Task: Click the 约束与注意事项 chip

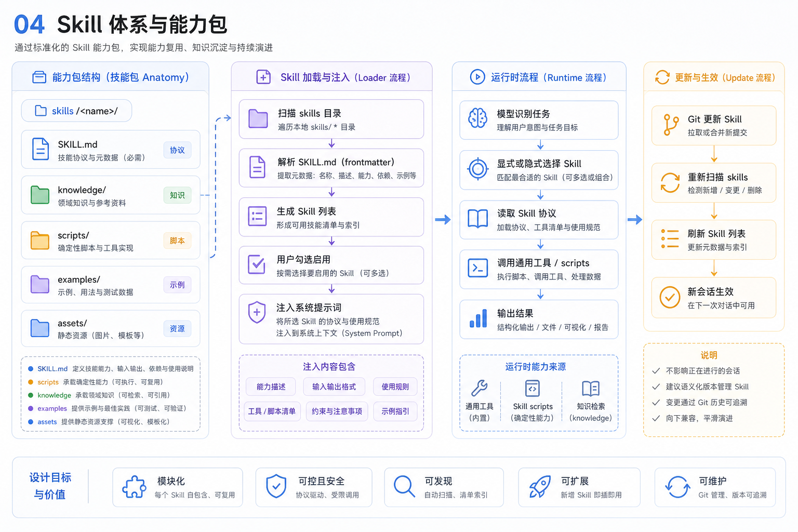Action: click(x=337, y=411)
